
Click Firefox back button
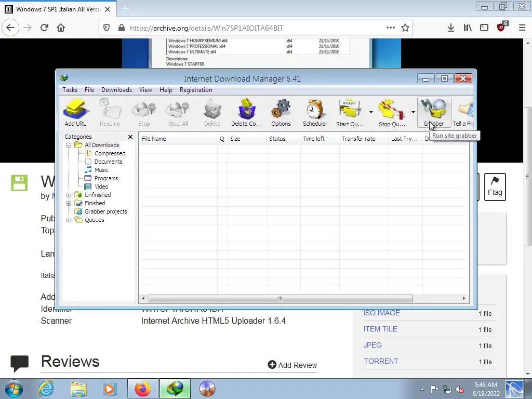[x=10, y=28]
